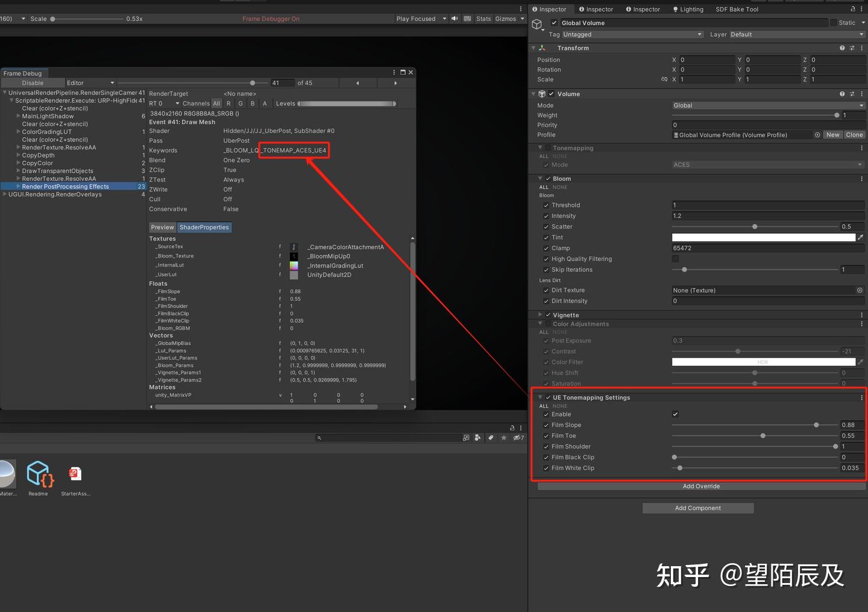868x612 pixels.
Task: Click the Stats button in Game view toolbar
Action: coord(483,19)
